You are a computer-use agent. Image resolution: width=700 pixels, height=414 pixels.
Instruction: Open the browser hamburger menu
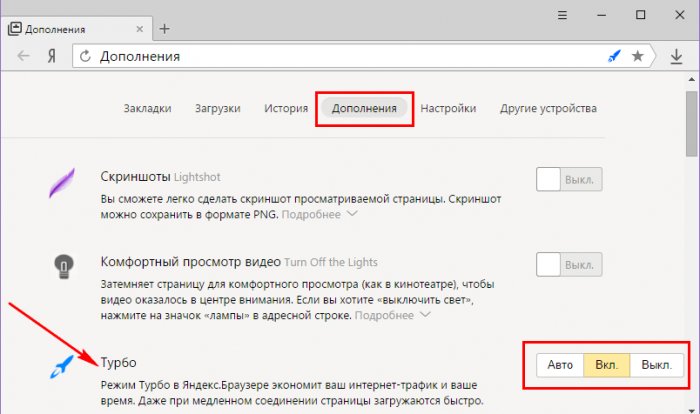pyautogui.click(x=562, y=15)
